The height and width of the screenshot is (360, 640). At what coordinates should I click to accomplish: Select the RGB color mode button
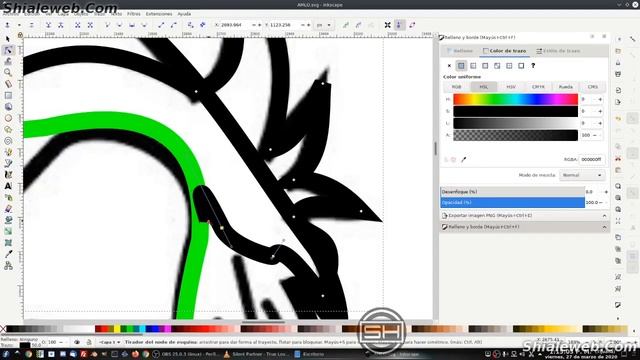(x=456, y=87)
